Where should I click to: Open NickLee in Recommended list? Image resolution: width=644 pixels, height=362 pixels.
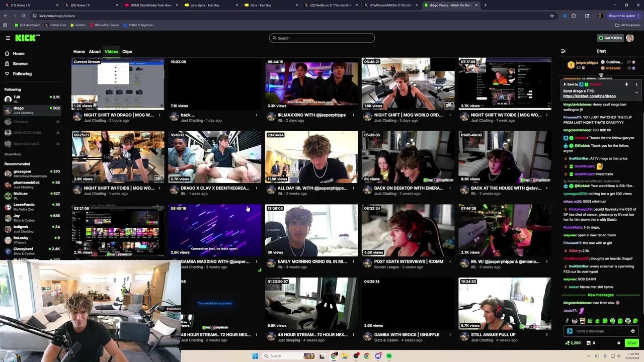(32, 196)
